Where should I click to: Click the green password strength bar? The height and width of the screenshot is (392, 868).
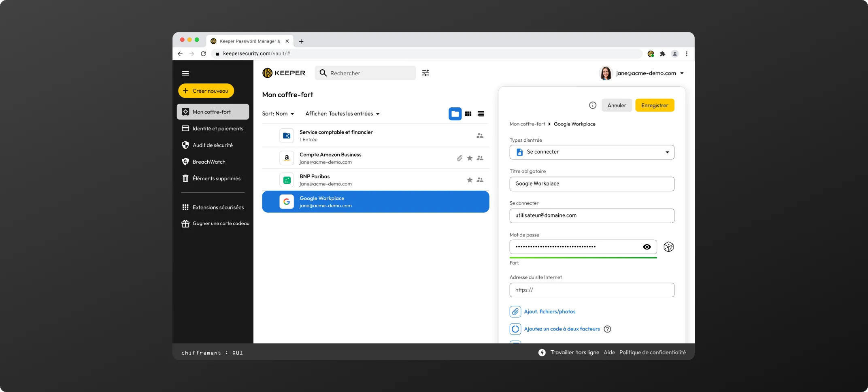pos(583,258)
